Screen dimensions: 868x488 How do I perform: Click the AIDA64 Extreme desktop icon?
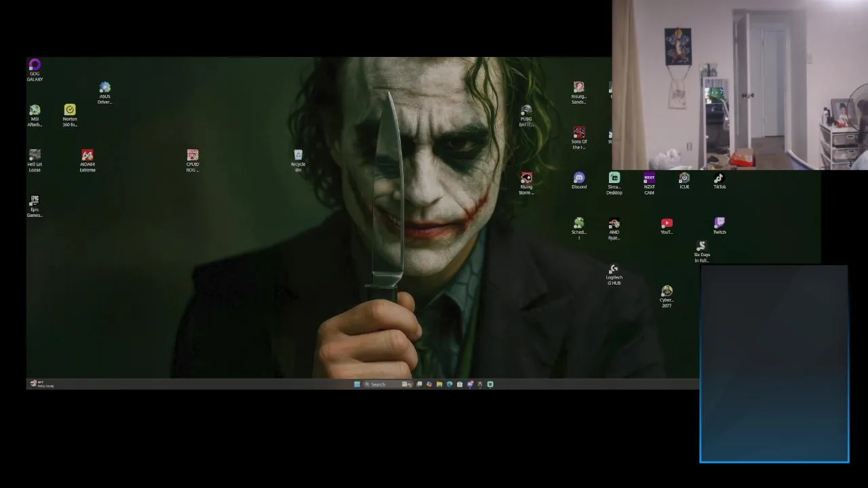87,161
